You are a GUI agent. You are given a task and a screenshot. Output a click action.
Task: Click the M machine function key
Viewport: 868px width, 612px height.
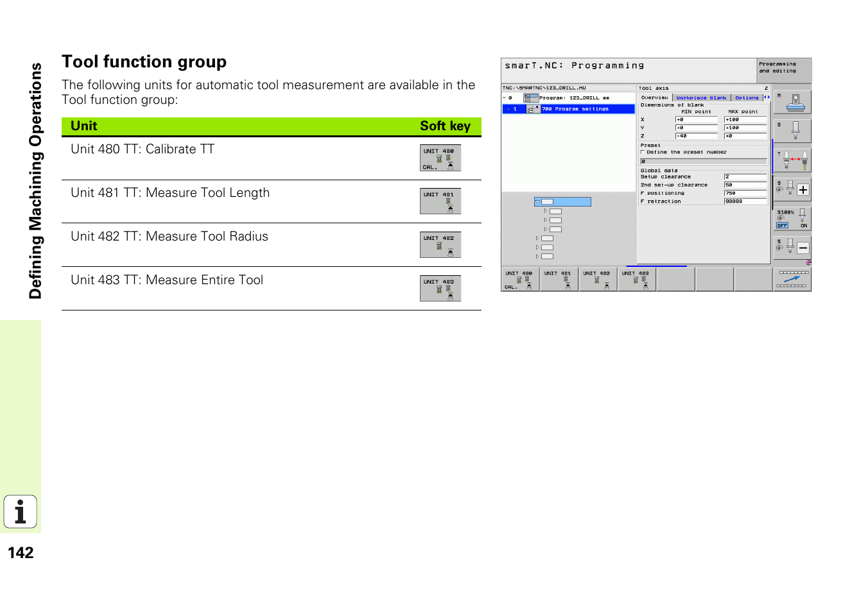tap(792, 101)
